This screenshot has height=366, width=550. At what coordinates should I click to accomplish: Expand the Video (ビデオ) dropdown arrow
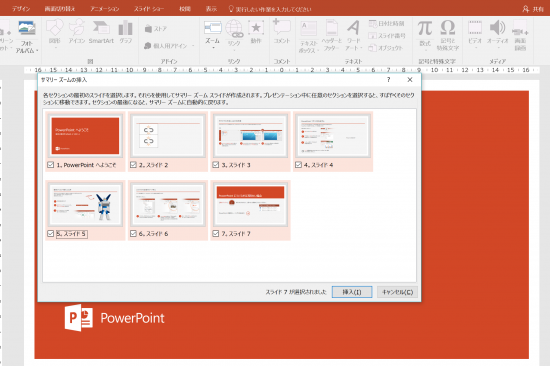[x=475, y=48]
